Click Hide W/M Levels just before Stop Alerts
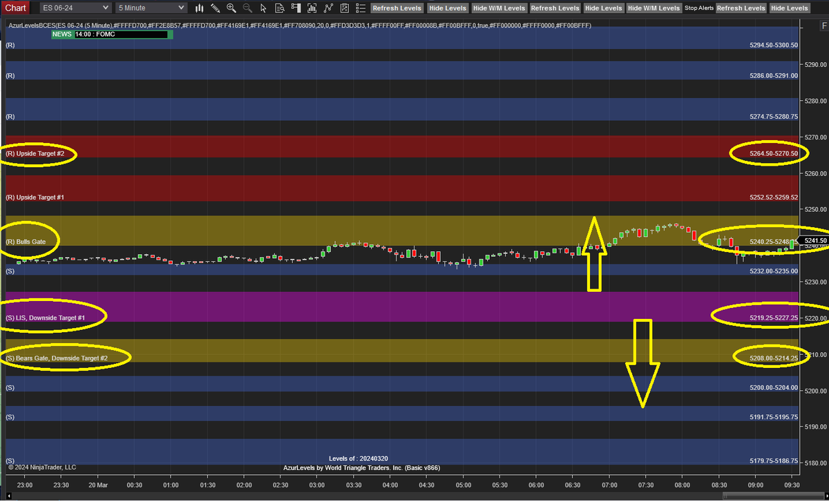 point(654,8)
